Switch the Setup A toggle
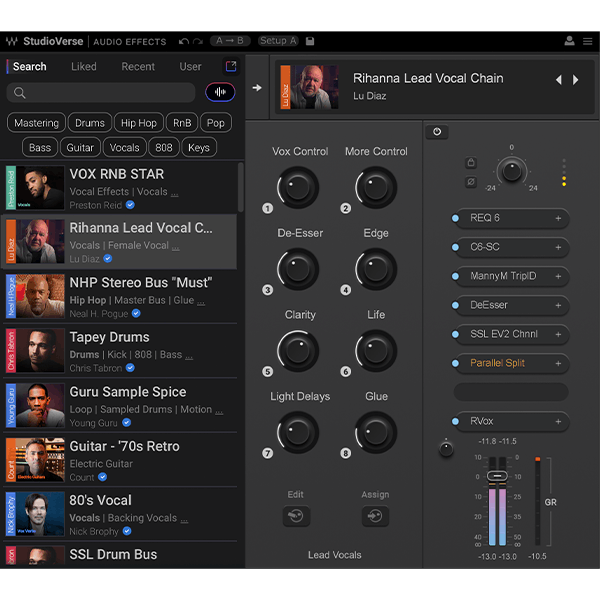The height and width of the screenshot is (600, 600). 278,41
